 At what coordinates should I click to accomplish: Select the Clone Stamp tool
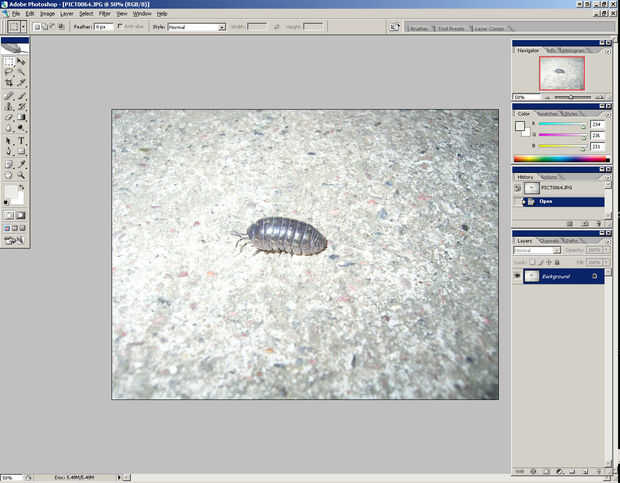9,106
